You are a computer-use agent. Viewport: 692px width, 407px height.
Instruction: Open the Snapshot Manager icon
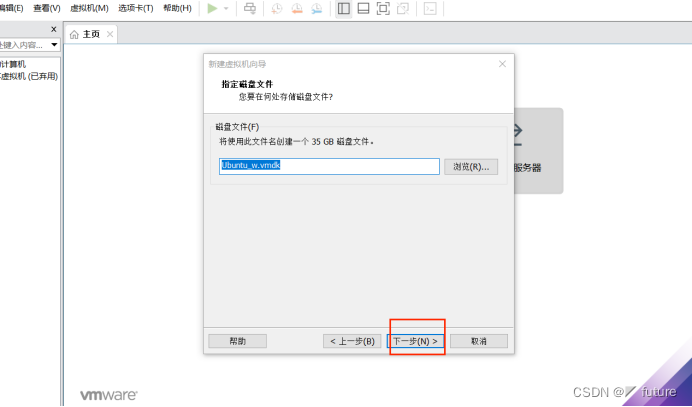(x=317, y=8)
